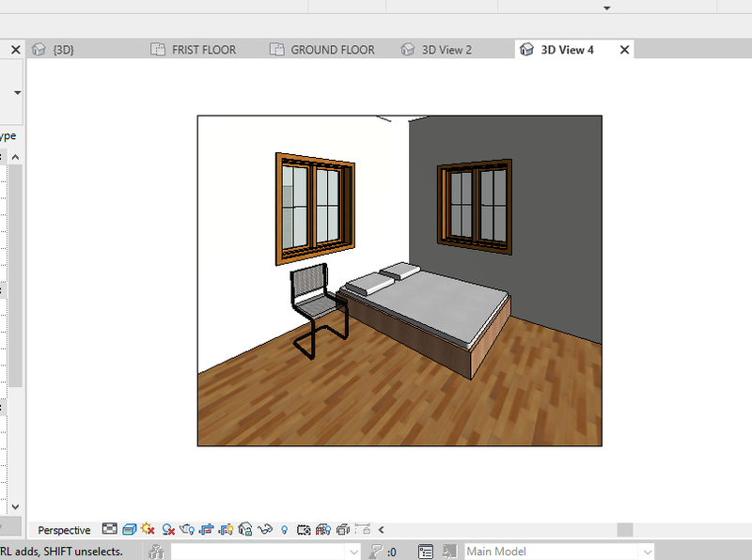The image size is (752, 560).
Task: Click the horizontal scrollbar thumb below the view
Action: tap(625, 530)
